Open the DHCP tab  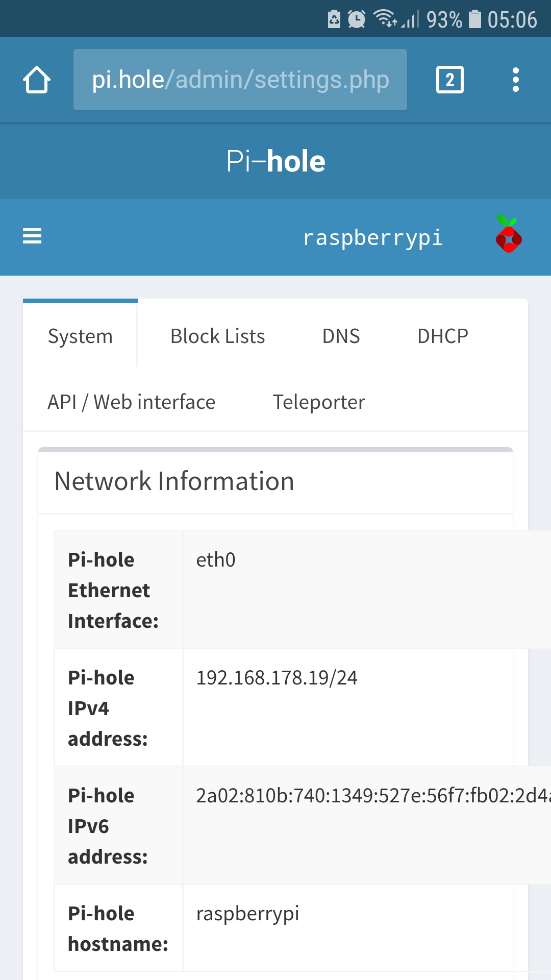pyautogui.click(x=443, y=336)
